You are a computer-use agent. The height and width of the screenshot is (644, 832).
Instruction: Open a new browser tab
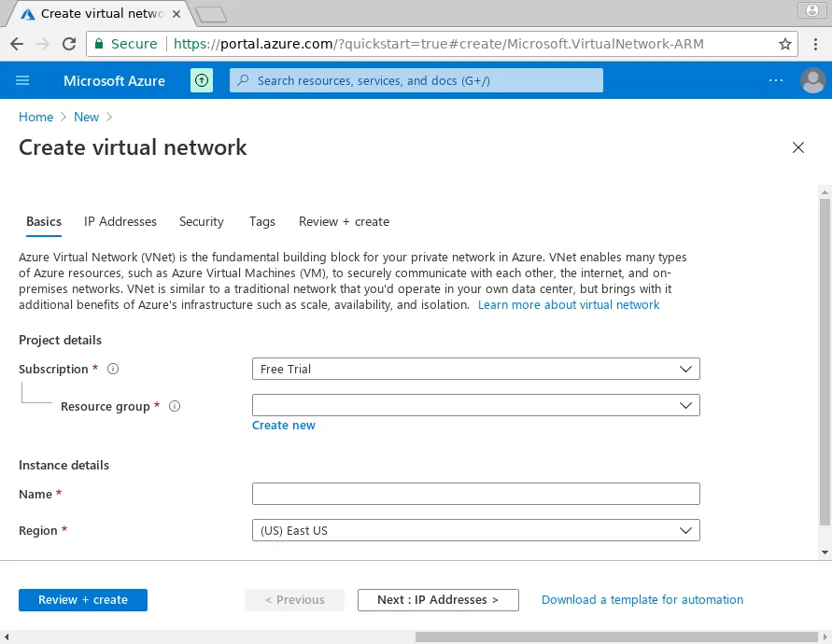[x=211, y=14]
